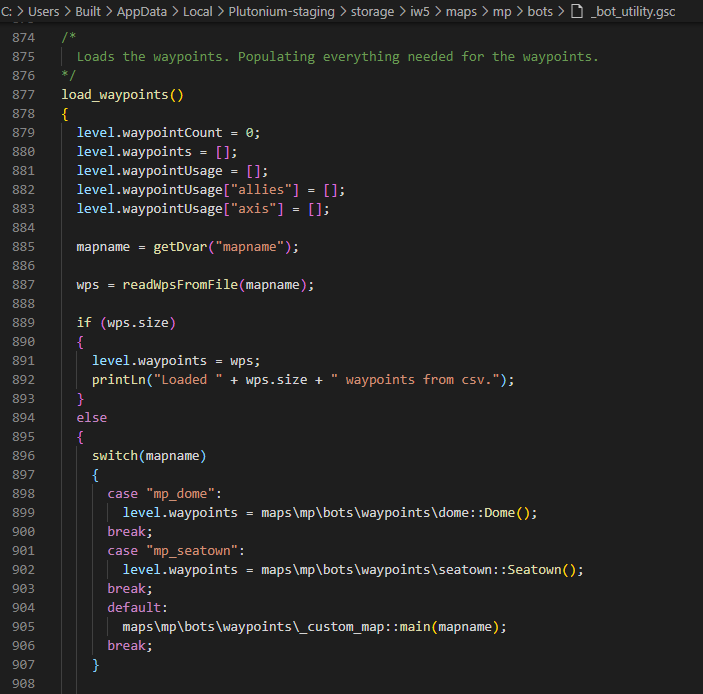This screenshot has width=703, height=694.
Task: Click the getDvar function call
Action: click(x=177, y=247)
